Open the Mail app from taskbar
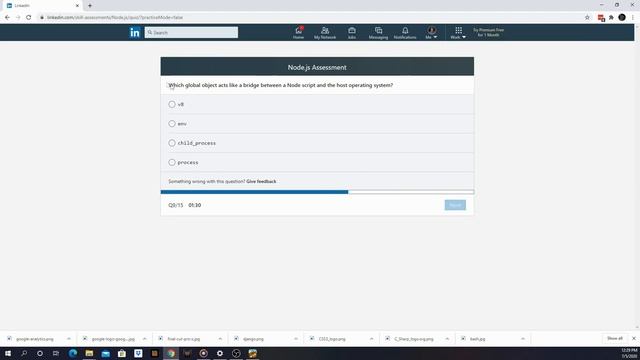The width and height of the screenshot is (640, 360). click(x=105, y=353)
